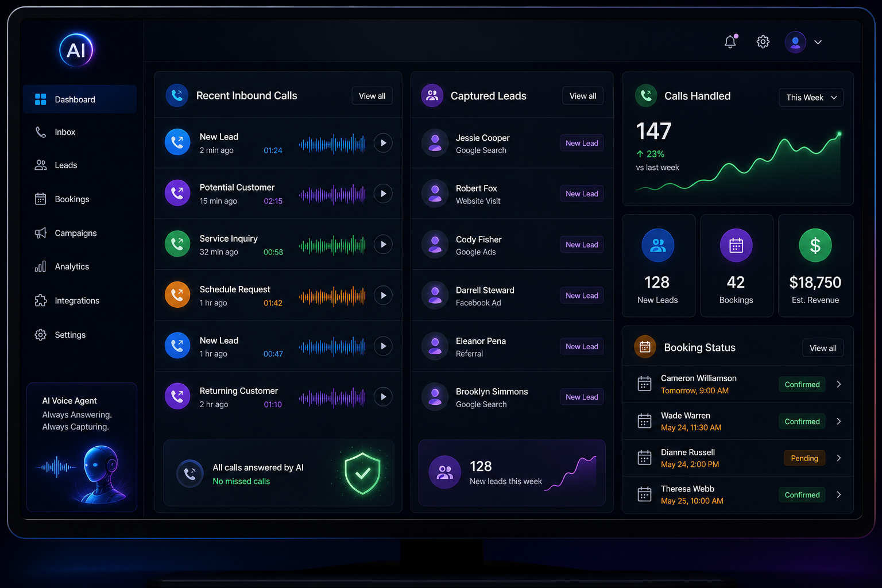Click Theresa Webb's calendar icon
Image resolution: width=882 pixels, height=588 pixels.
click(x=645, y=494)
